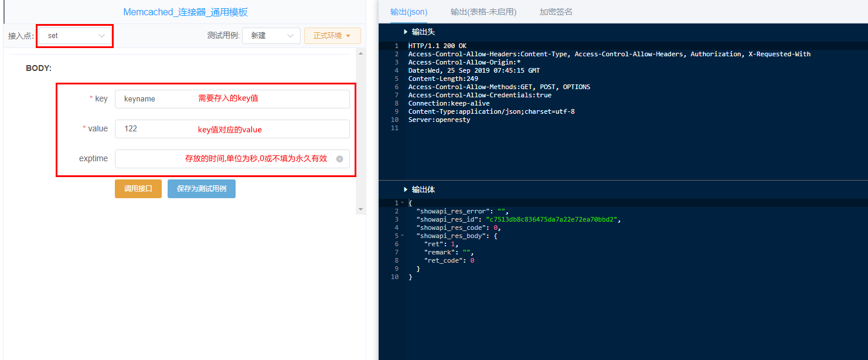
Task: Click the "showapi_res_code": 0 line
Action: pyautogui.click(x=459, y=227)
